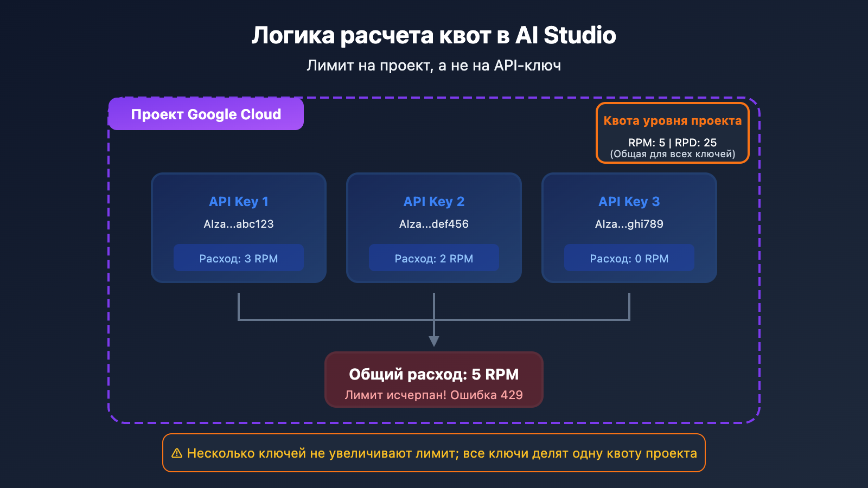This screenshot has width=868, height=488.
Task: Select the API Key 2 card
Action: pyautogui.click(x=434, y=228)
